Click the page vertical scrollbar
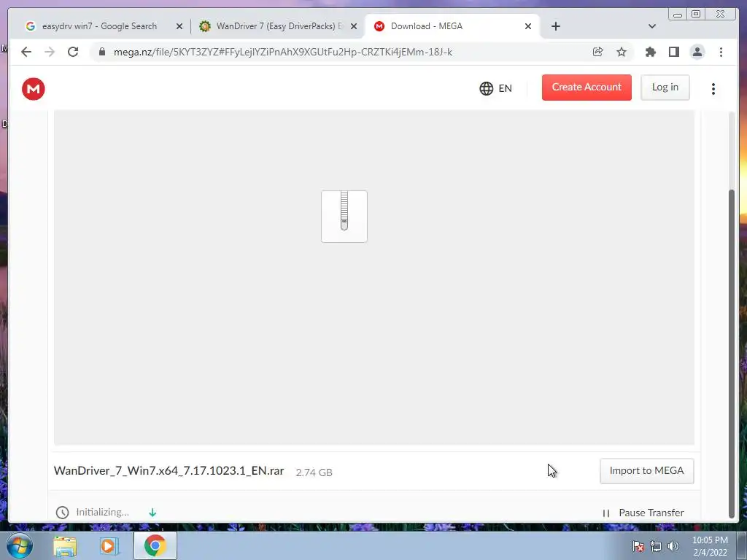Image resolution: width=747 pixels, height=560 pixels. pyautogui.click(x=732, y=354)
